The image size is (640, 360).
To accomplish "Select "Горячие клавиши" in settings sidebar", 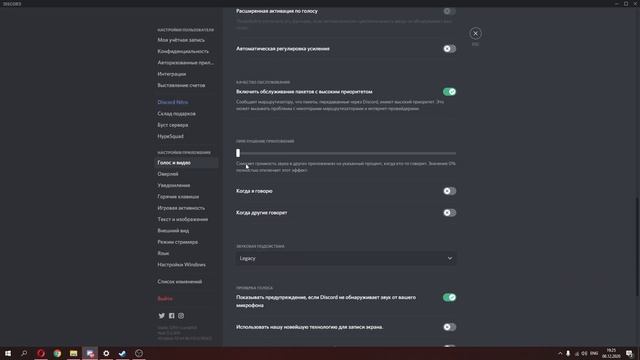I will coord(178,197).
